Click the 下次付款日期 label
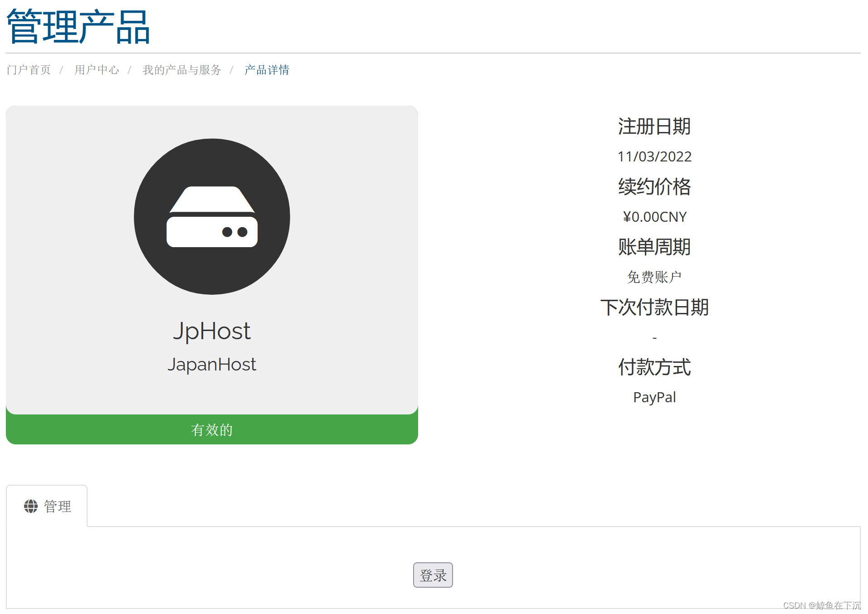This screenshot has height=614, width=868. coord(654,307)
